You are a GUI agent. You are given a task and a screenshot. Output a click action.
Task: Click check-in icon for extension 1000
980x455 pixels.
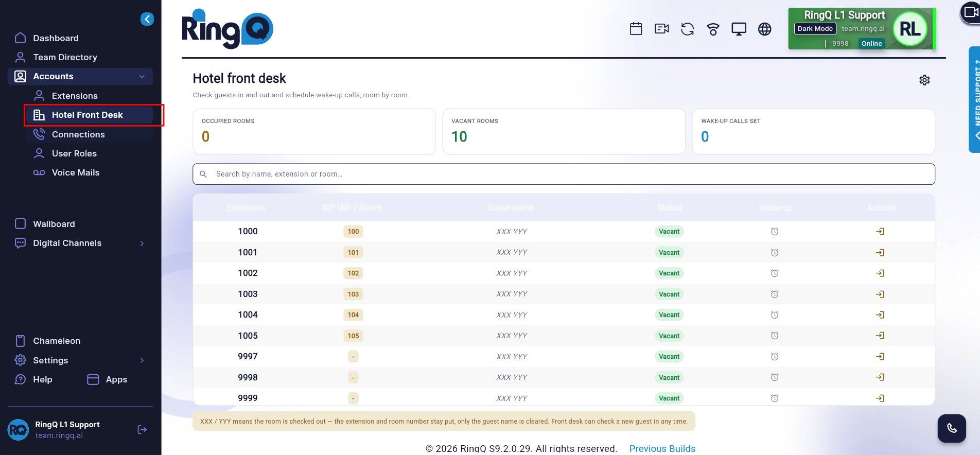click(x=880, y=232)
